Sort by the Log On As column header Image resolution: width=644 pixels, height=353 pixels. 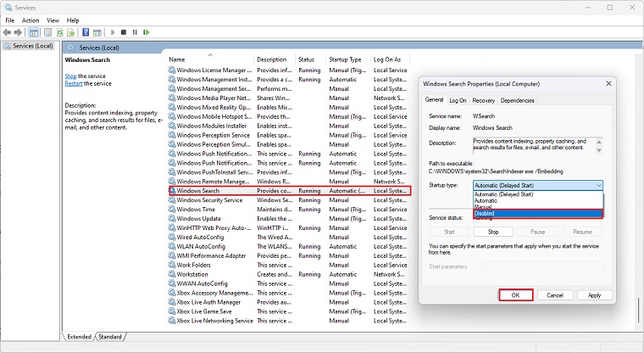click(390, 59)
